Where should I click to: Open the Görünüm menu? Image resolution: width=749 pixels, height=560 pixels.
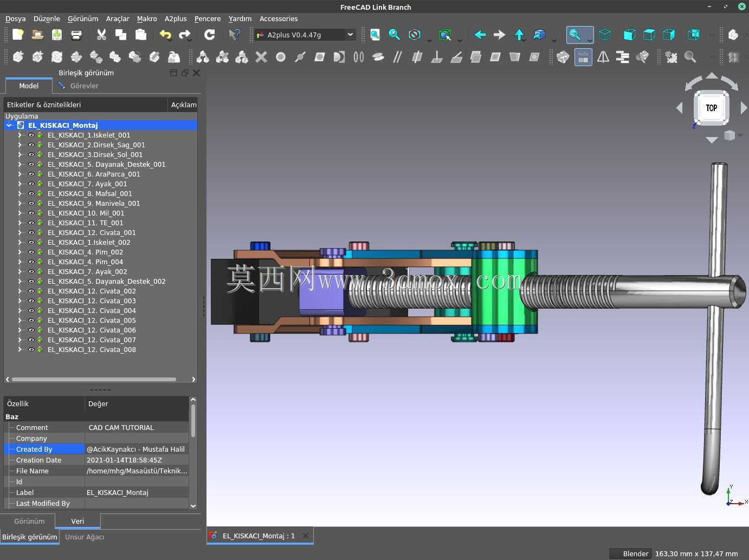(83, 19)
